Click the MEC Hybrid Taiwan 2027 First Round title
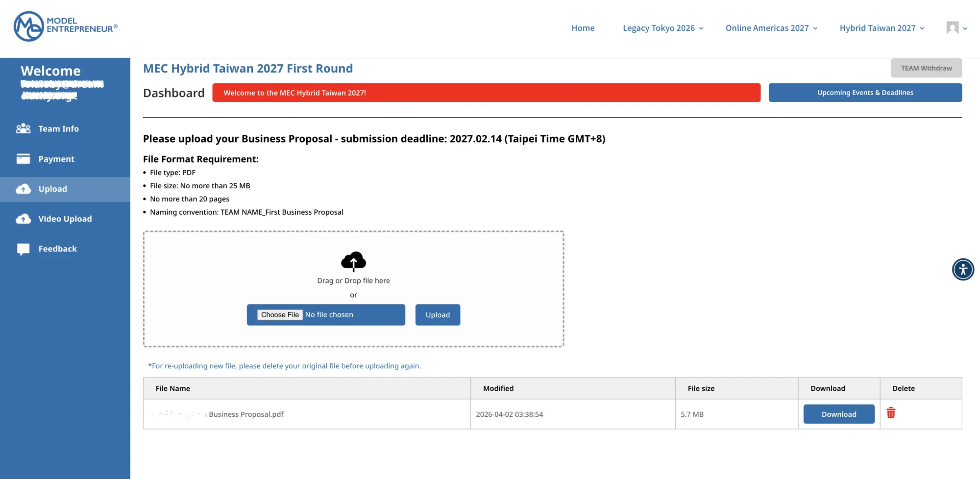 point(248,68)
